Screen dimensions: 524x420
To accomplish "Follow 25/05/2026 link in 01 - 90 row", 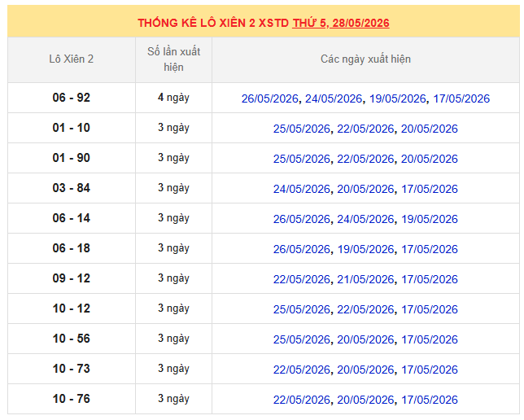I will 301,159.
